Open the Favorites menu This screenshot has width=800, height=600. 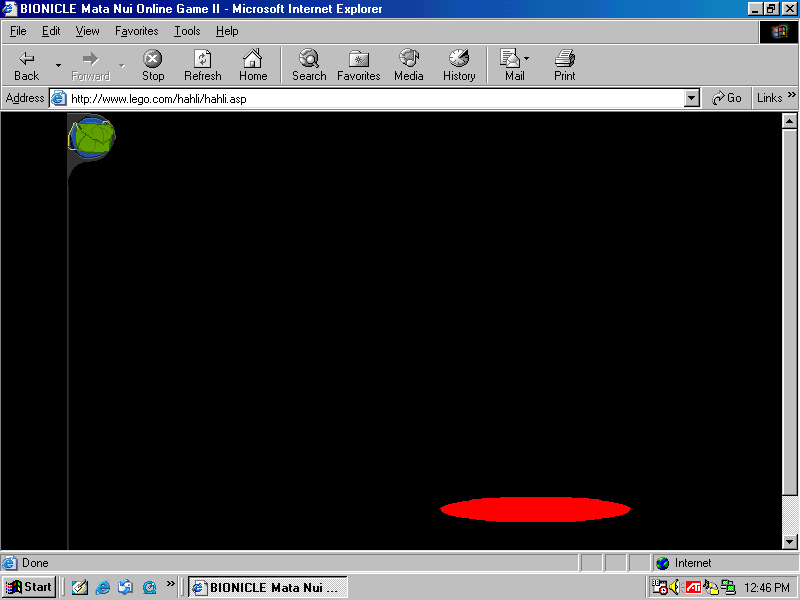click(x=136, y=31)
